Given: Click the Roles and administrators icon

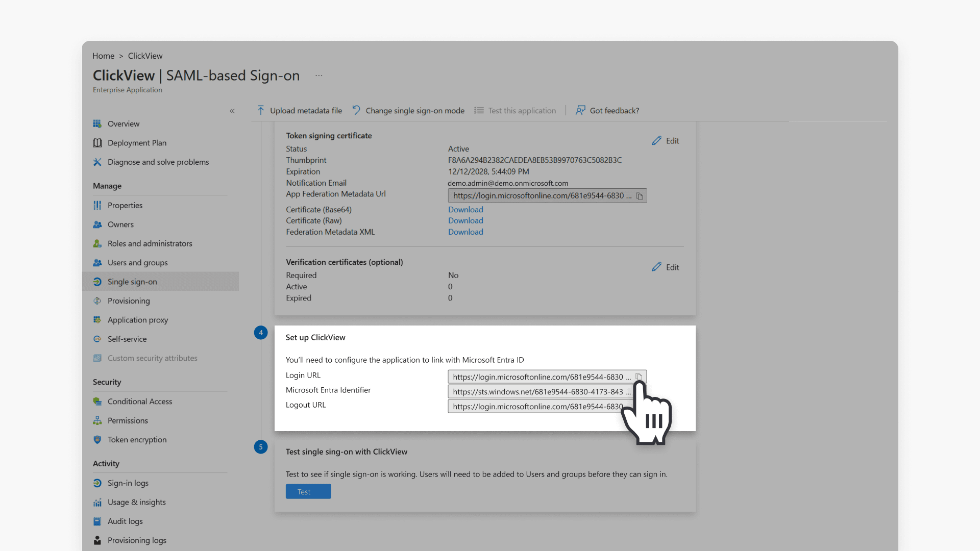Looking at the screenshot, I should (97, 243).
